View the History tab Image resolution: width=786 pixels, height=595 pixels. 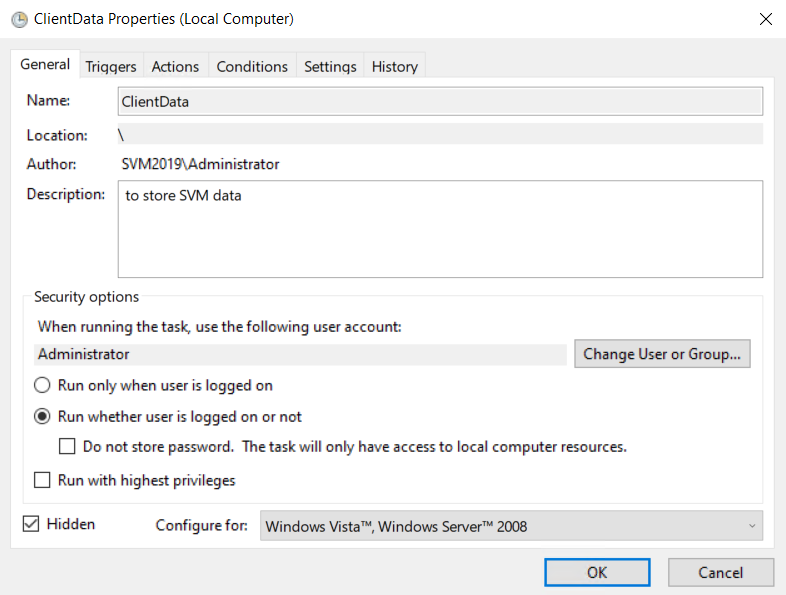(394, 66)
